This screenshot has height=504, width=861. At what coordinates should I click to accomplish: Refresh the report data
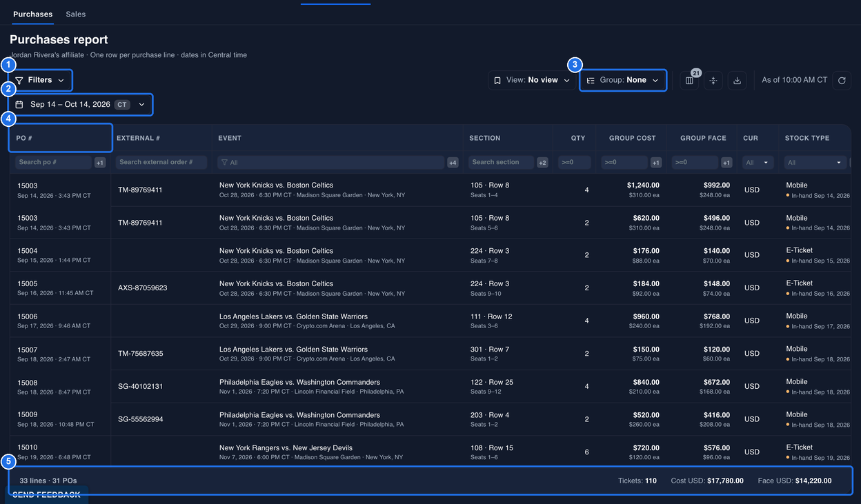pos(842,81)
